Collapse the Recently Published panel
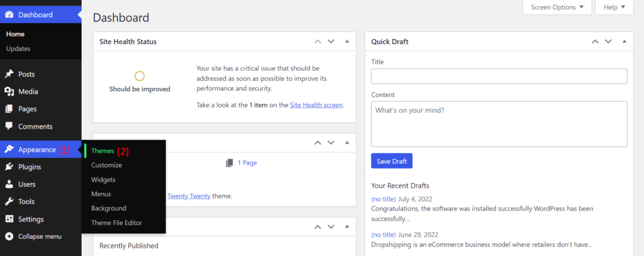The image size is (644, 256). pos(347,227)
